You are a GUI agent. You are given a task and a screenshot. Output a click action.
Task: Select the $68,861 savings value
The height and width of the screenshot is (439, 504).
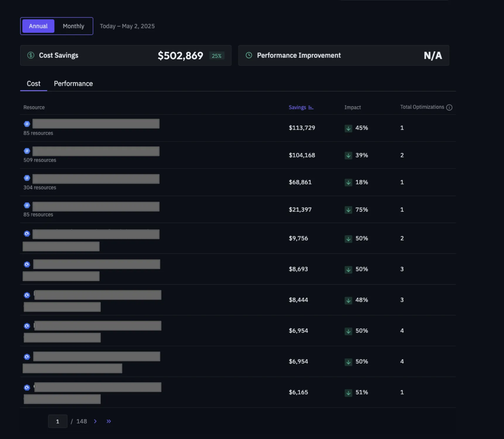(x=300, y=182)
